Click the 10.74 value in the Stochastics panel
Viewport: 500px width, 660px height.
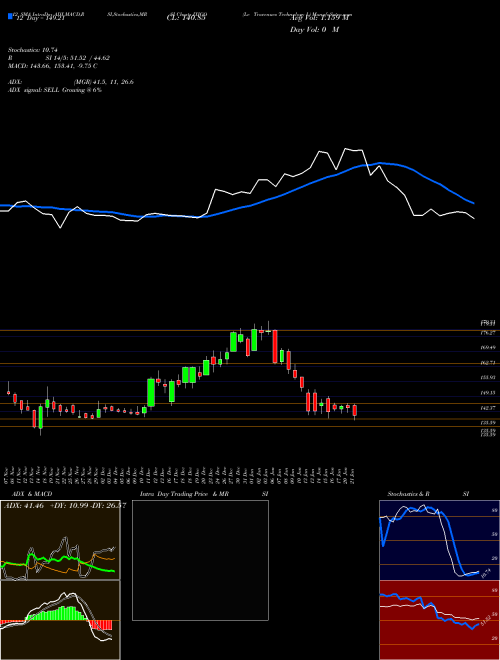(x=484, y=573)
